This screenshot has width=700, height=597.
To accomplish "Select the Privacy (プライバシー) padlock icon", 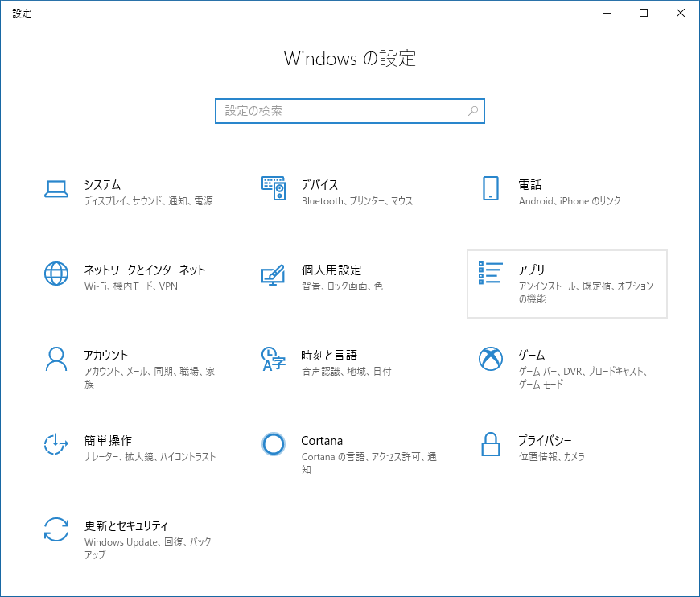I will coord(491,444).
